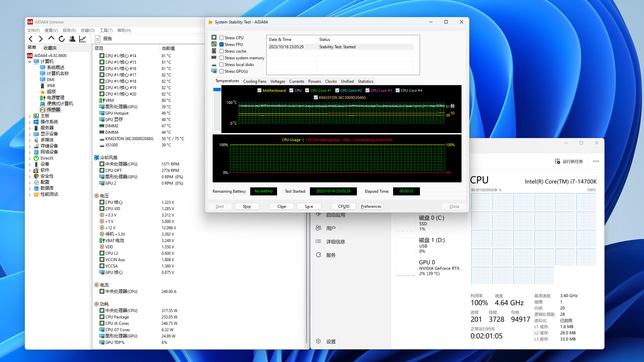Screen dimensions: 644x362
Task: Click the 电流 current section icon
Action: coord(97,285)
